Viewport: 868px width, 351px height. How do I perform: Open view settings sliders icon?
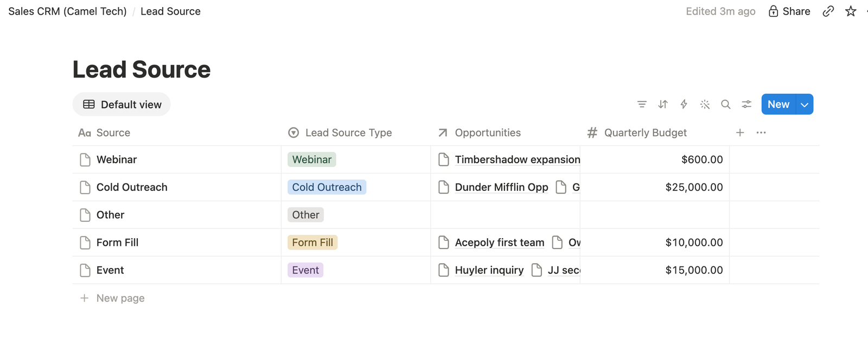tap(746, 104)
